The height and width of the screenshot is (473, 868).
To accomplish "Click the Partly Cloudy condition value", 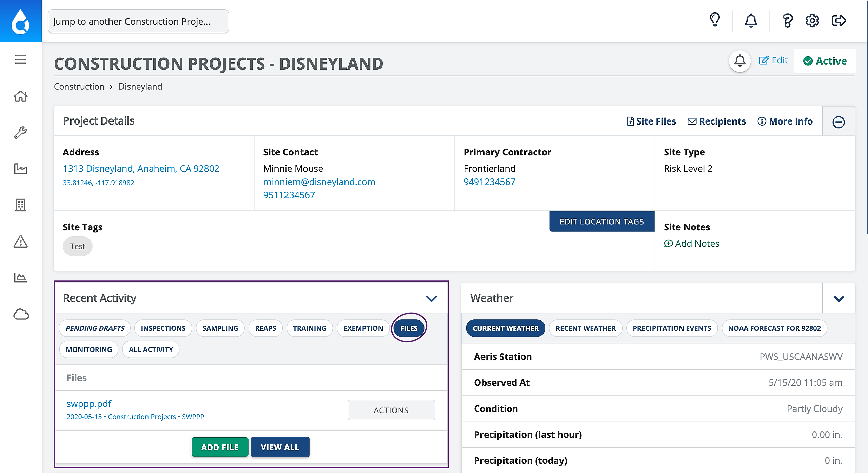I will 814,409.
